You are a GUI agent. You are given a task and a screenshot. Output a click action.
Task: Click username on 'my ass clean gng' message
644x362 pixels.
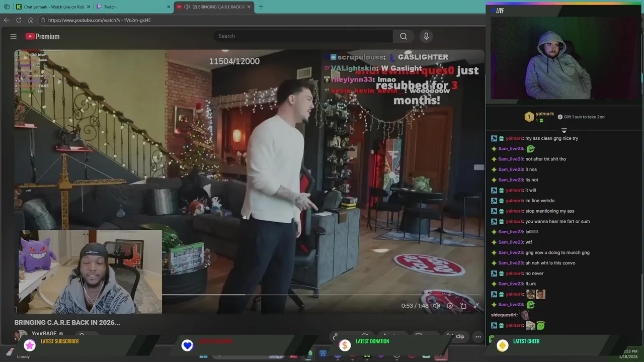click(514, 138)
